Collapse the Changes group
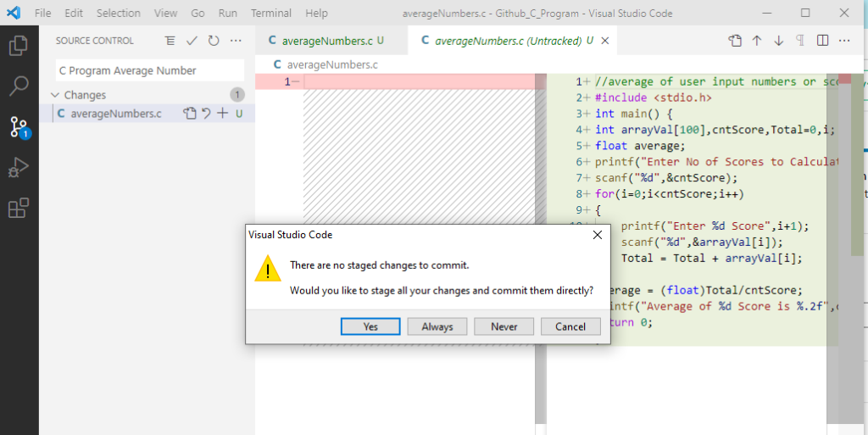 click(55, 95)
